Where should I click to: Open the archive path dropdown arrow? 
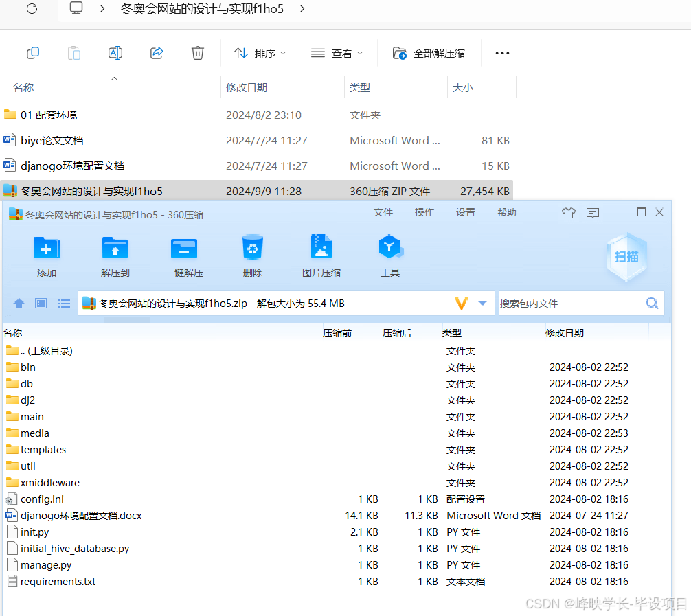pos(482,303)
